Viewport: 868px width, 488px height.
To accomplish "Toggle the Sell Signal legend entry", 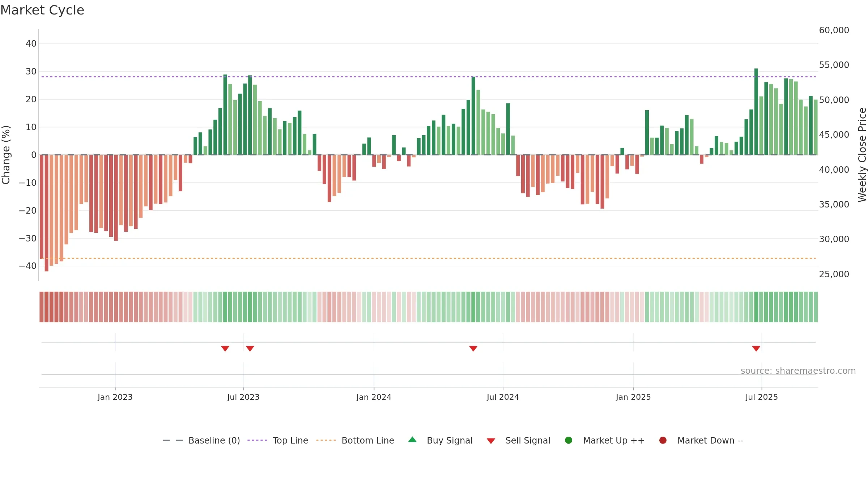I will click(518, 440).
